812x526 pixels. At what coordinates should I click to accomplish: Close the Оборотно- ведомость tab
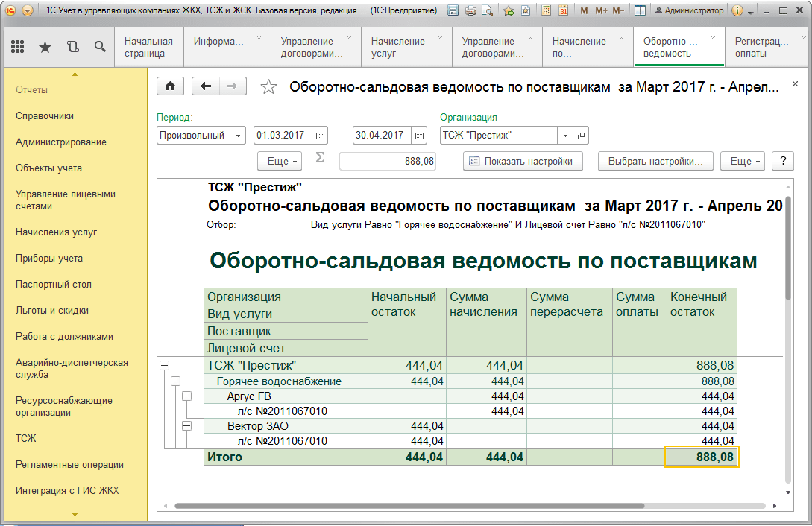pyautogui.click(x=713, y=38)
